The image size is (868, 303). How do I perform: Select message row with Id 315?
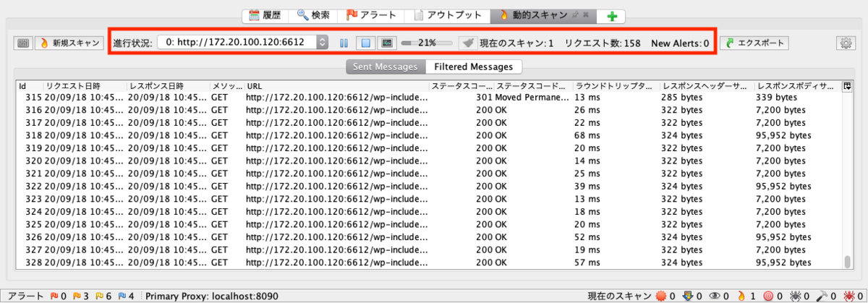pos(428,97)
